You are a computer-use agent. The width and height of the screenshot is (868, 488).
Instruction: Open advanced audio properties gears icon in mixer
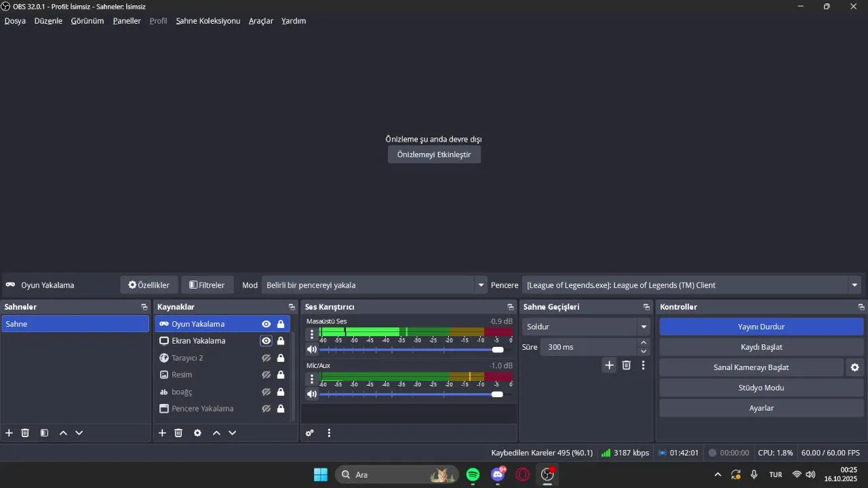(x=310, y=433)
